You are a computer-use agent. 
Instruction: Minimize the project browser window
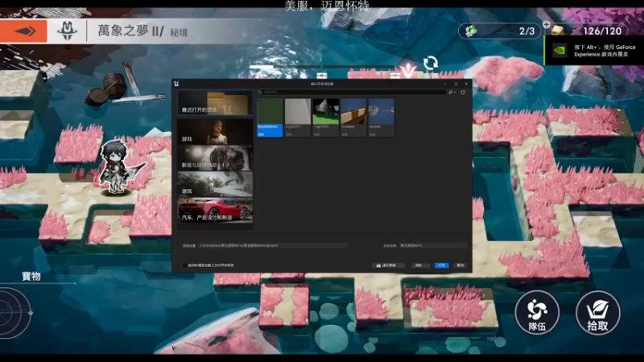pos(445,84)
